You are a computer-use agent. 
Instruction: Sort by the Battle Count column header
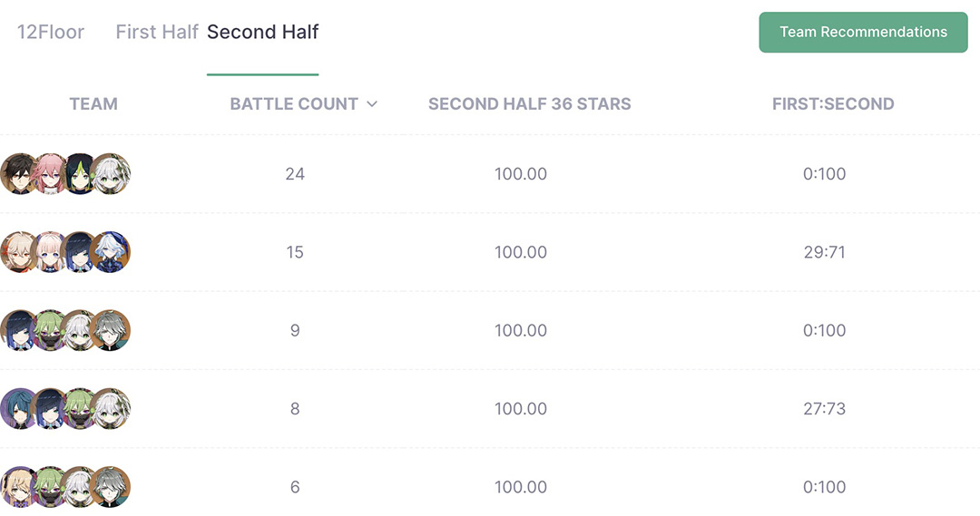[294, 104]
